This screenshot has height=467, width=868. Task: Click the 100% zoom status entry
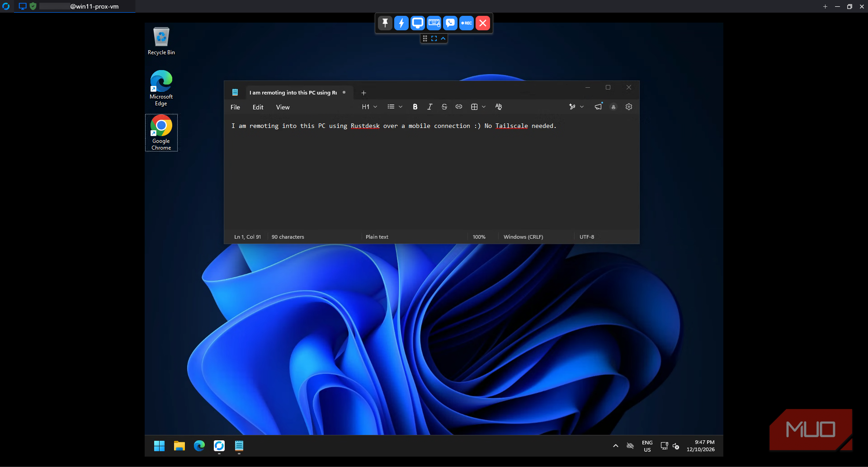[x=479, y=237]
